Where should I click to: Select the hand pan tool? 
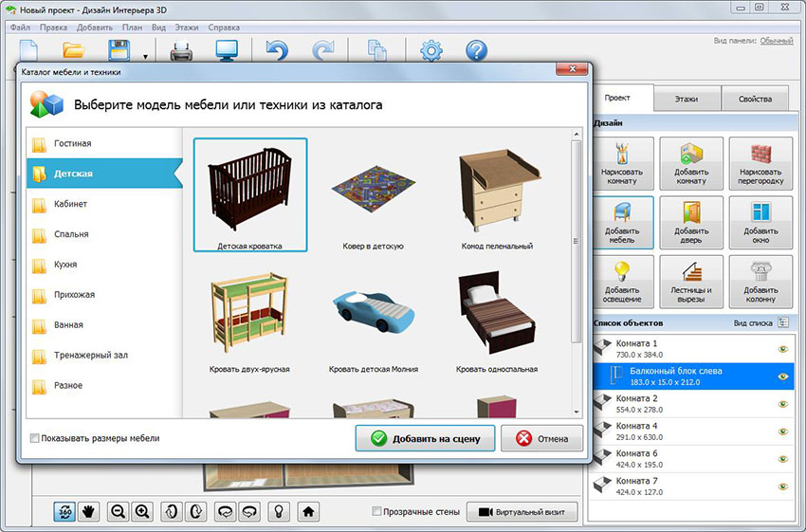[x=88, y=511]
